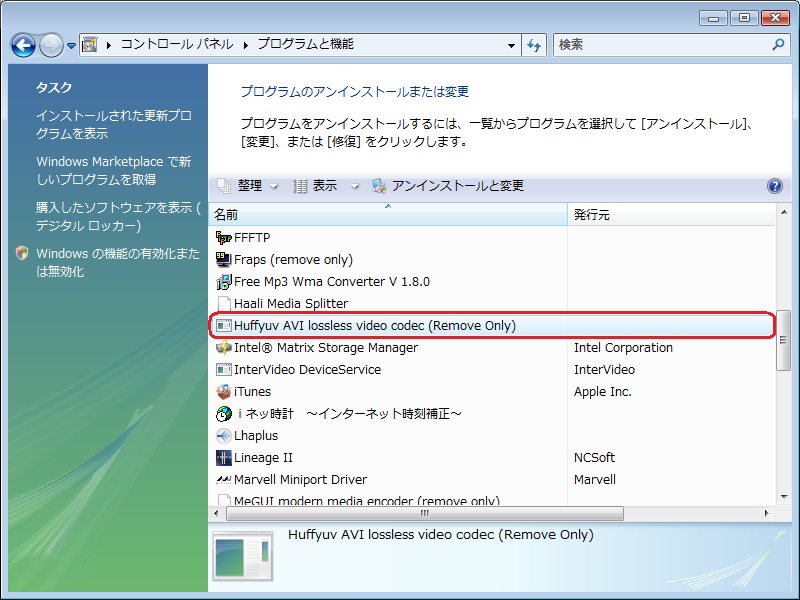
Task: Click アンインストールと変更 toolbar button
Action: [447, 186]
